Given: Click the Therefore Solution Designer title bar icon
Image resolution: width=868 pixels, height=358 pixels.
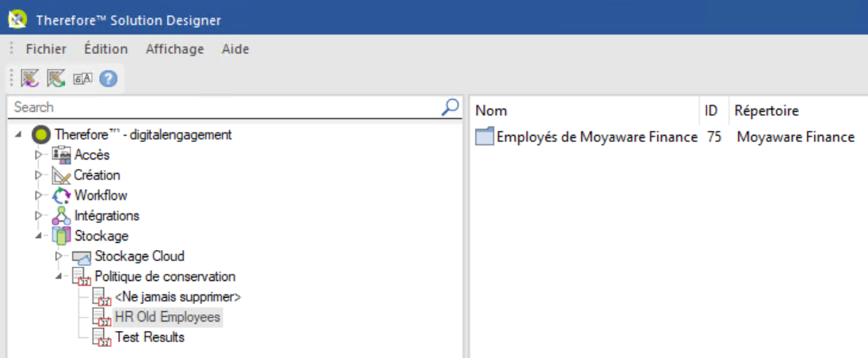Looking at the screenshot, I should coord(17,19).
